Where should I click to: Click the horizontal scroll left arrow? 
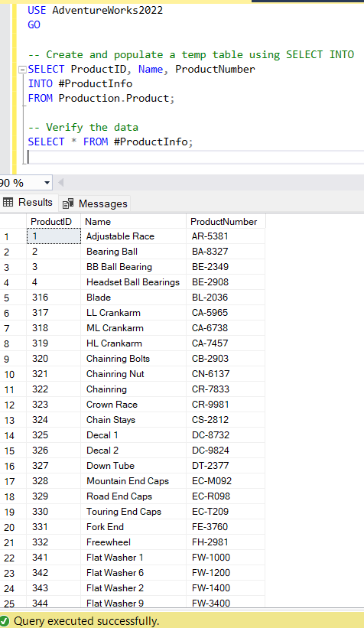pos(61,183)
